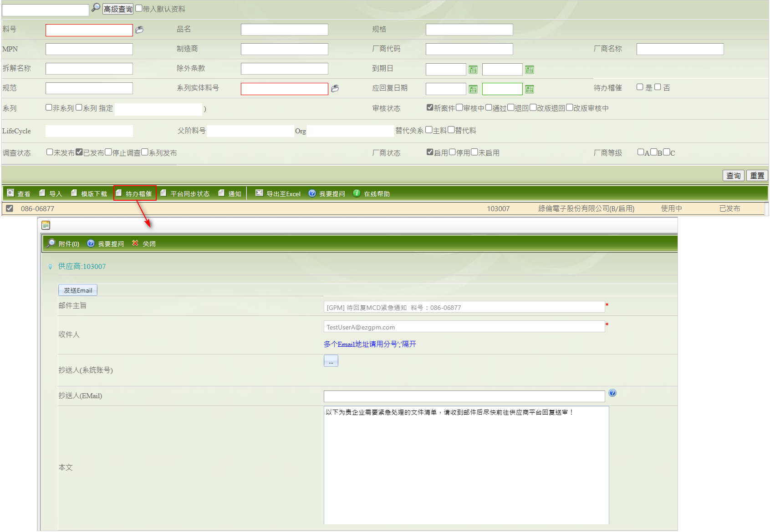Open first calendar picker for 应回复日期
Image resolution: width=770 pixels, height=532 pixels.
coord(473,89)
